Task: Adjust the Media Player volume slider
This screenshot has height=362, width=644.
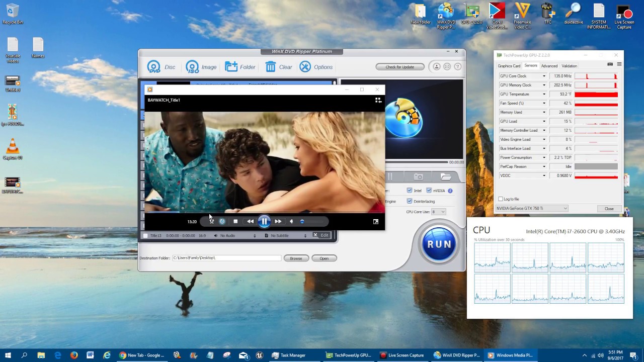Action: click(x=313, y=221)
